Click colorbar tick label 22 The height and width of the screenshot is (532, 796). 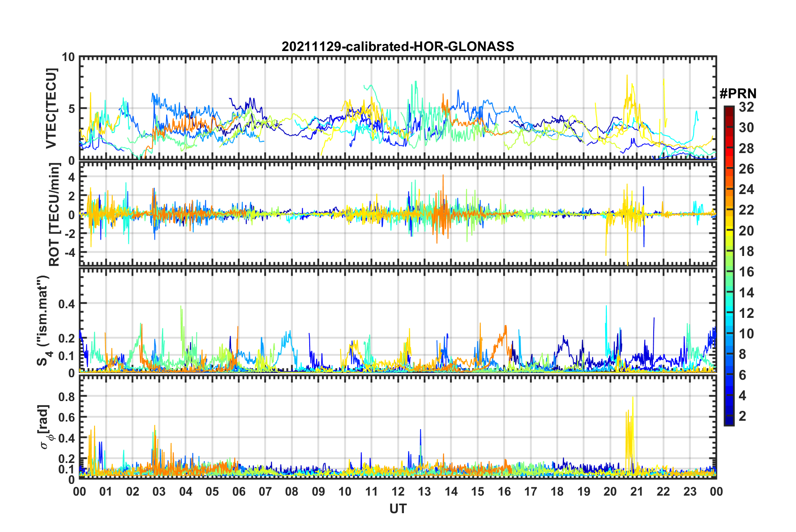click(746, 210)
